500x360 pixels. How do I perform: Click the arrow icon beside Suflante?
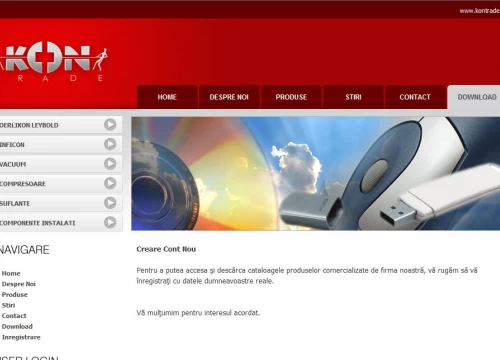pos(110,203)
